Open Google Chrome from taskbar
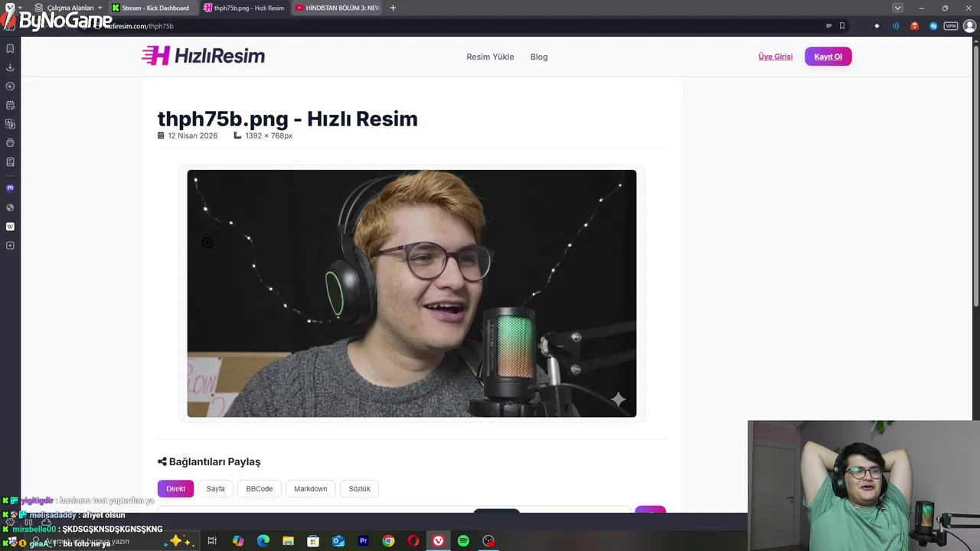 (x=388, y=541)
